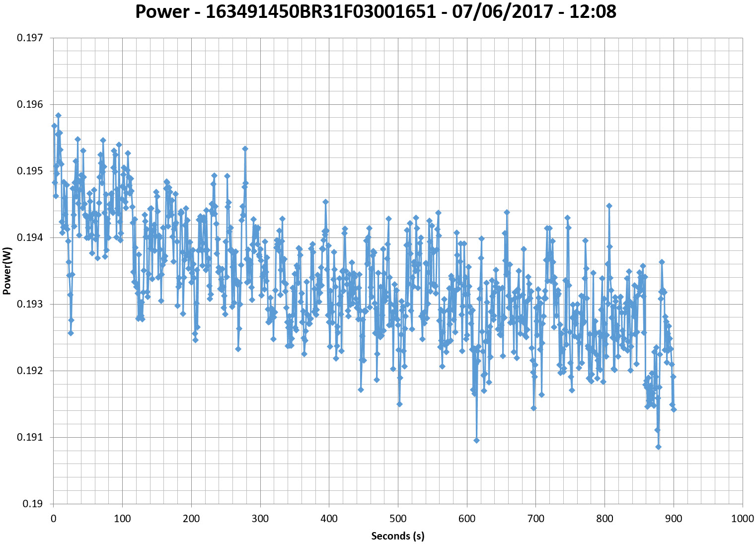Image resolution: width=756 pixels, height=544 pixels.
Task: Click the low data point below 0.191 near 613 seconds
Action: [x=476, y=440]
